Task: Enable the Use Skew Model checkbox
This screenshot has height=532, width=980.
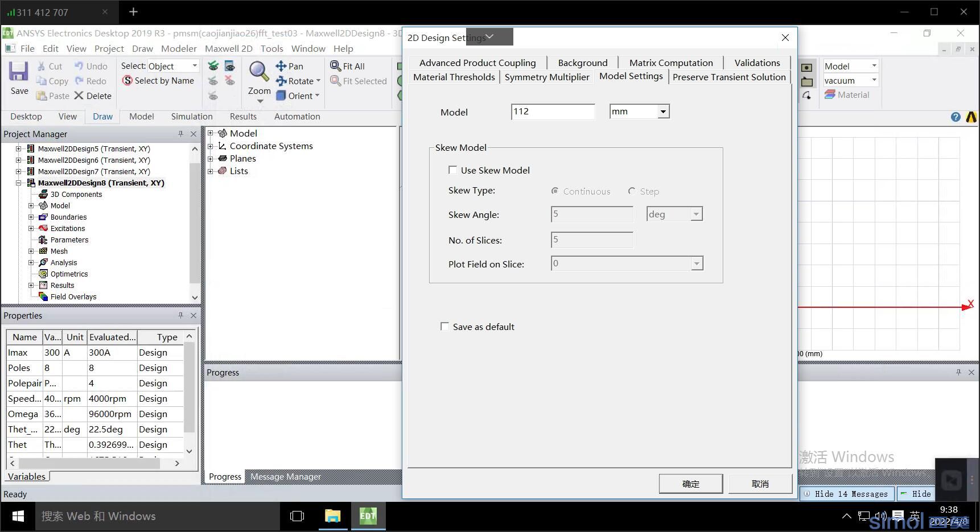Action: [452, 170]
